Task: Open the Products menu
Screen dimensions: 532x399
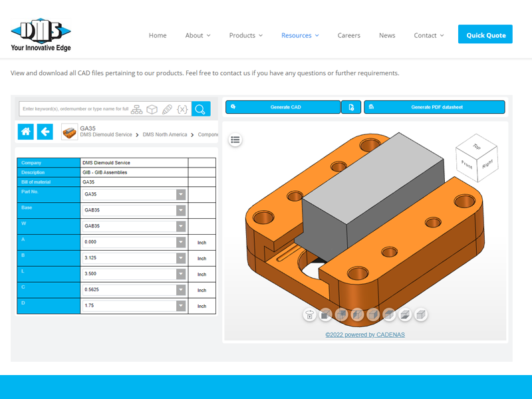Action: click(x=243, y=35)
